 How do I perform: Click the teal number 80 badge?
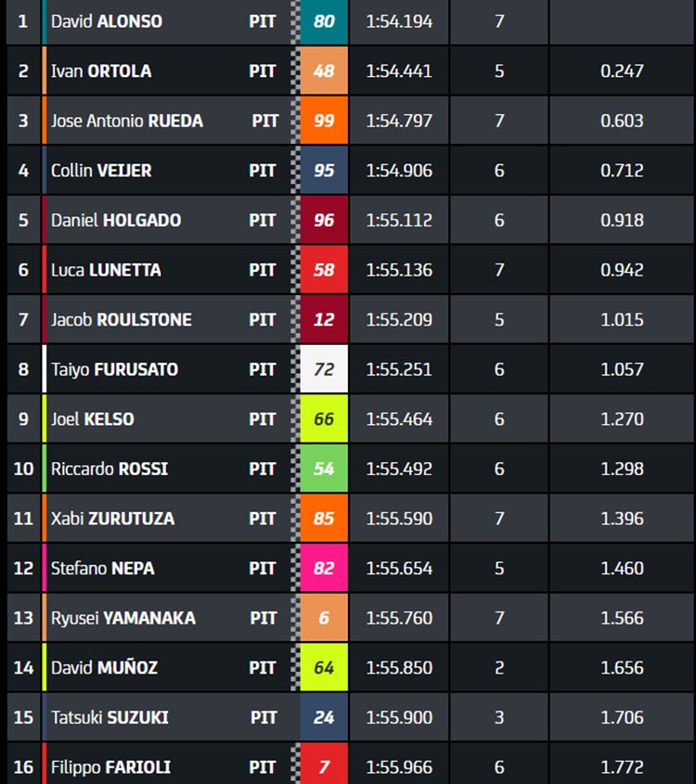(x=324, y=21)
